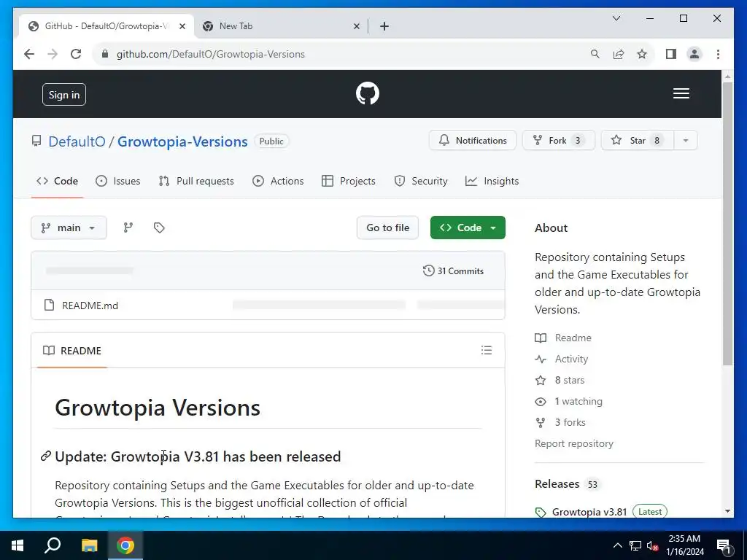This screenshot has height=560, width=747.
Task: View tags via the tag icon
Action: pyautogui.click(x=159, y=227)
